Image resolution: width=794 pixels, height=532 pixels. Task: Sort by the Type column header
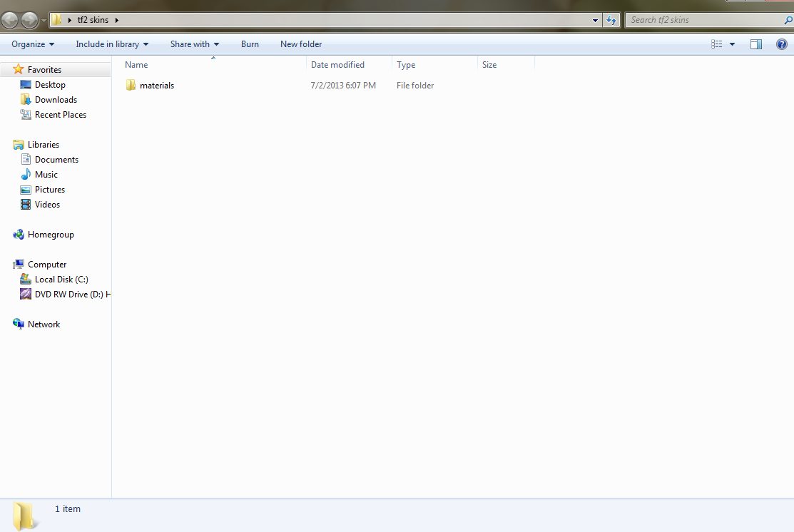[434, 65]
